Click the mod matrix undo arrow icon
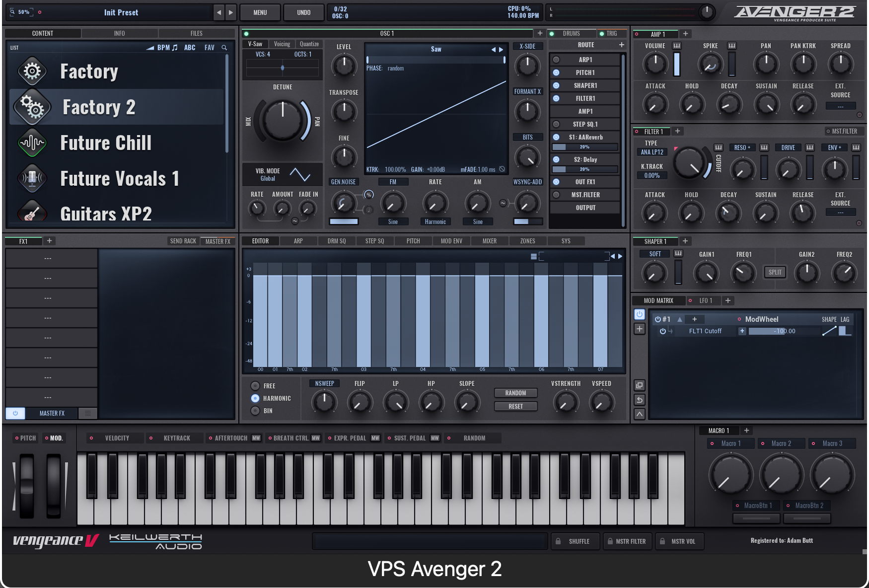 pyautogui.click(x=640, y=400)
